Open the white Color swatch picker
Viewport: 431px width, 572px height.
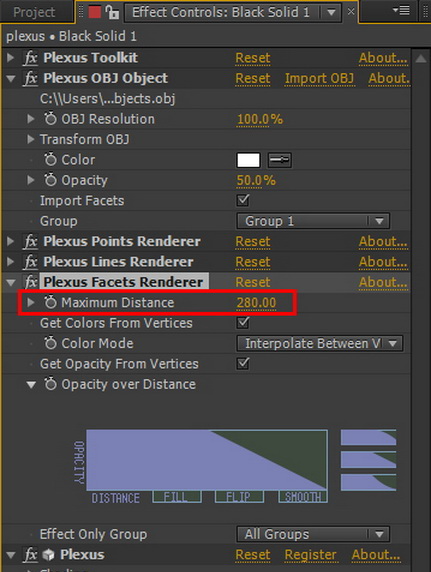pos(249,160)
